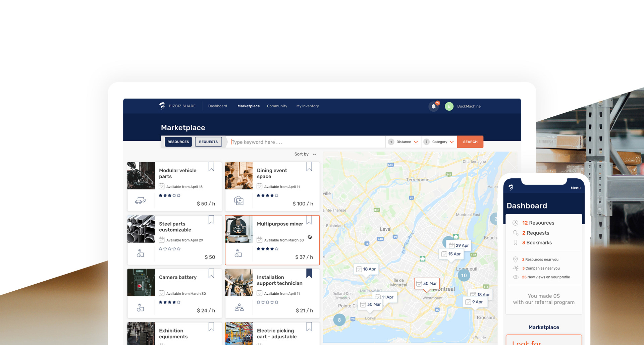Viewport: 644px width, 345px height.
Task: Click the Dining event space star rating
Action: [267, 195]
